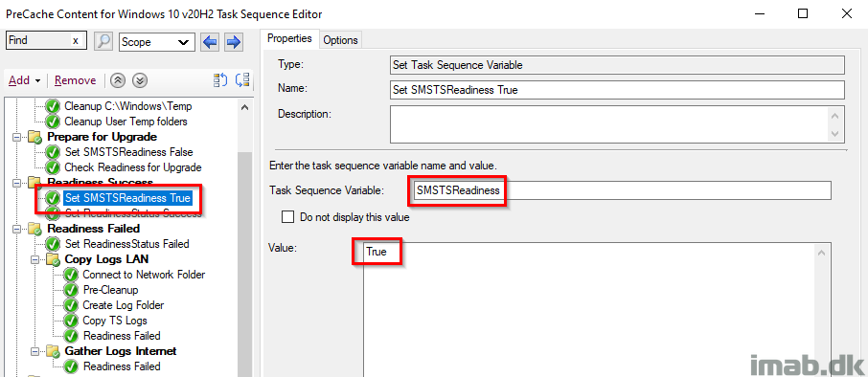This screenshot has height=377, width=868.
Task: Click green check of Check Readiness for Upgrade
Action: click(53, 166)
